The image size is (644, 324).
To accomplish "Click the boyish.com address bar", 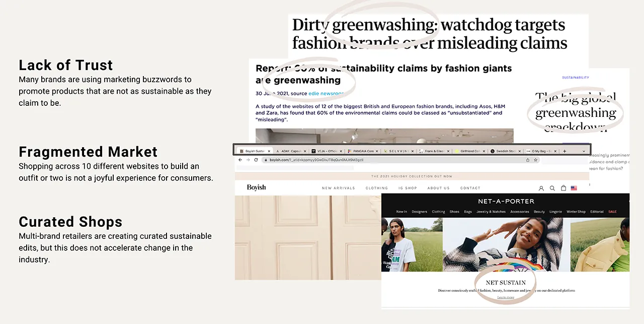I will (400, 160).
